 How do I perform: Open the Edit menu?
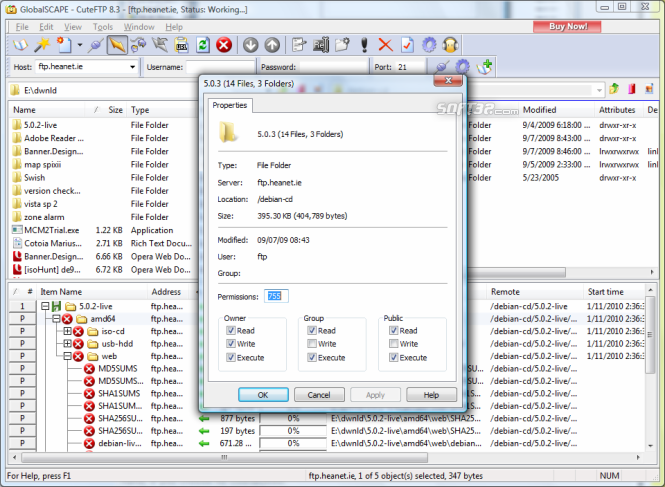[46, 27]
